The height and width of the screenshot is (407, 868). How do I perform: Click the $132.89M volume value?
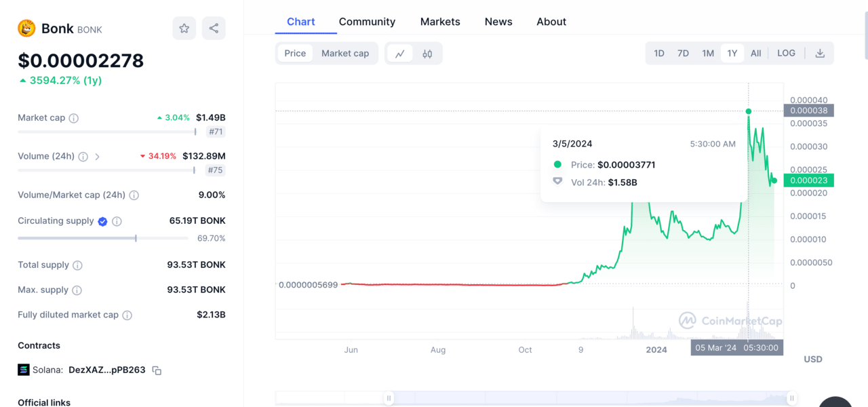pyautogui.click(x=204, y=157)
